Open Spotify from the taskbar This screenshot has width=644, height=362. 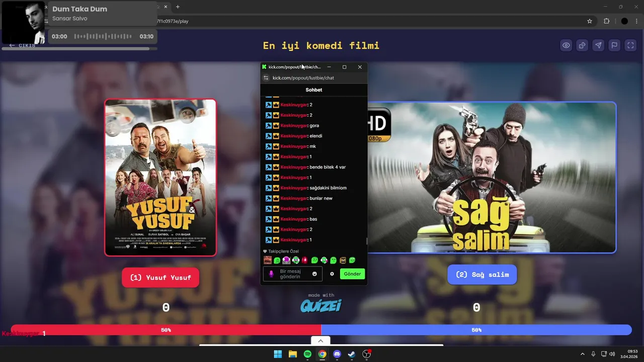coord(307,354)
